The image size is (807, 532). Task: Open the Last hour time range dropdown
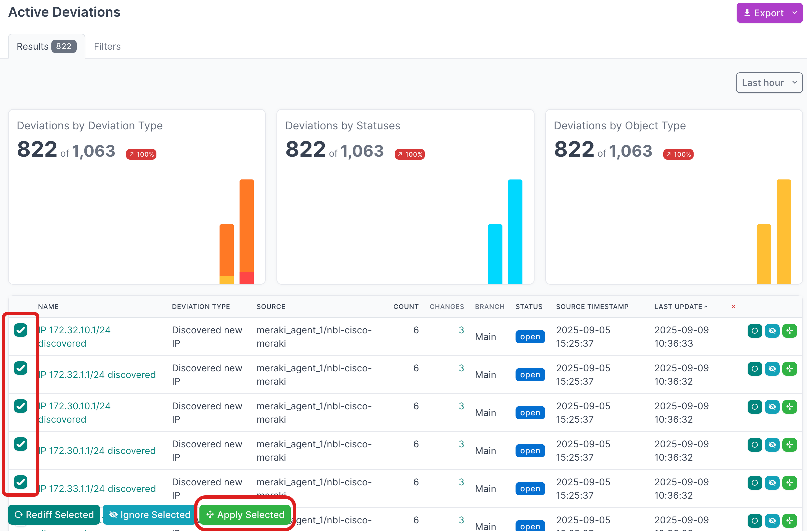click(769, 82)
